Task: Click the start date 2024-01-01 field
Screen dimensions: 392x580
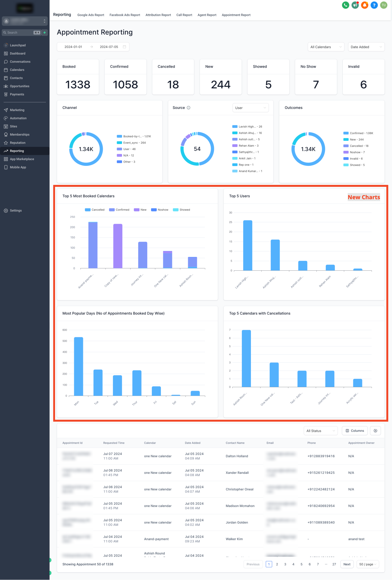Action: tap(73, 47)
